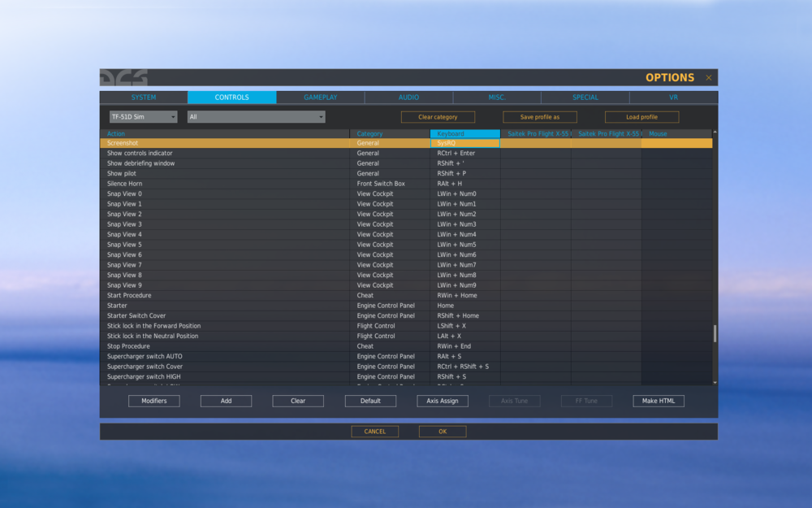Screen dimensions: 812x508
Task: Select the SYSTEM tab
Action: click(143, 96)
